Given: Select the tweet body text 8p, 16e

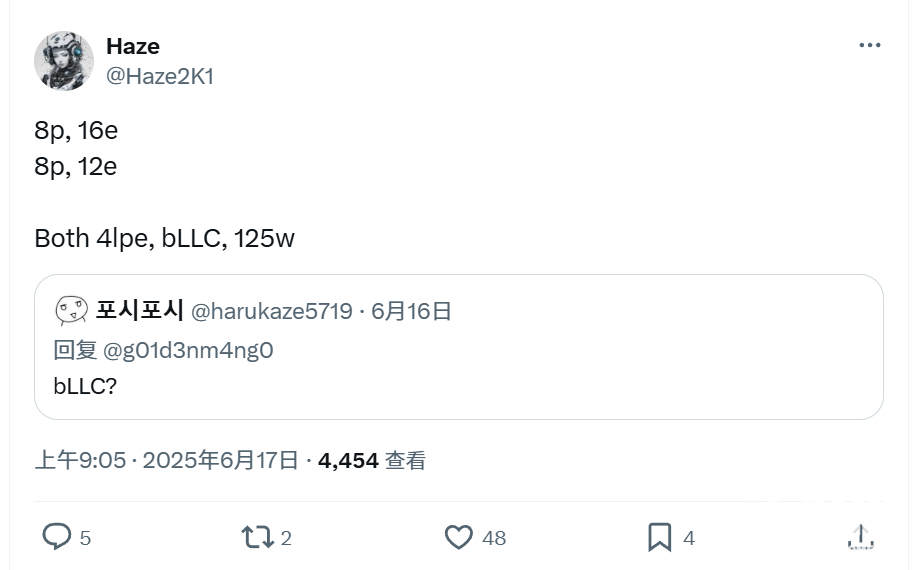Looking at the screenshot, I should [x=76, y=131].
